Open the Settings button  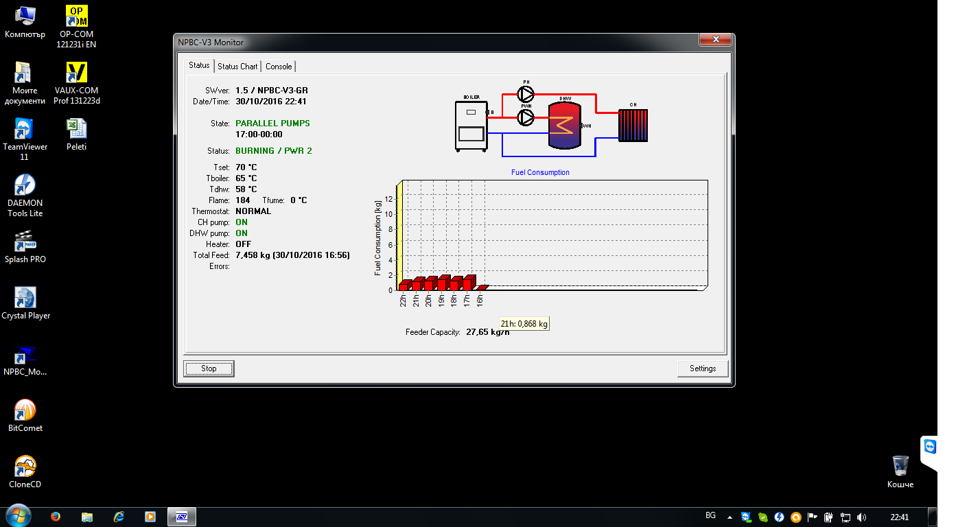tap(703, 368)
